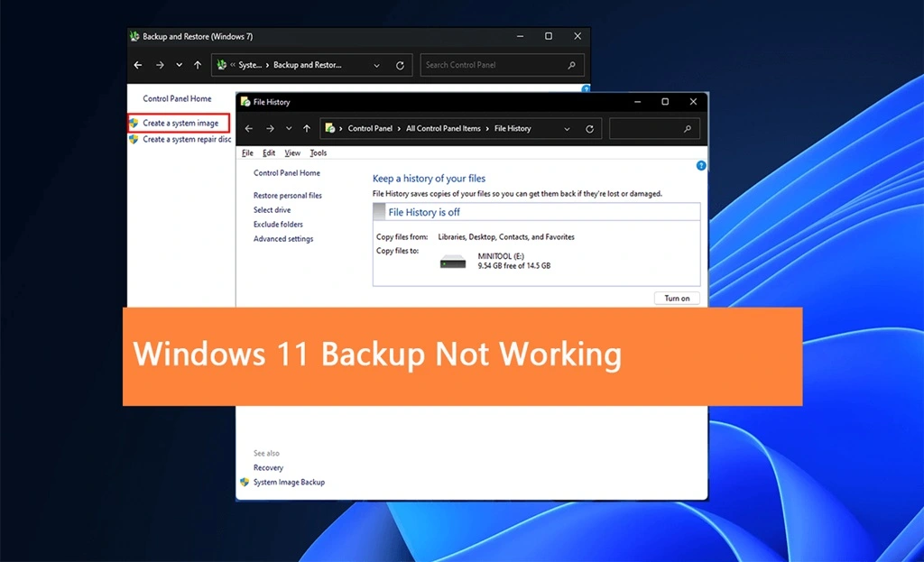The width and height of the screenshot is (924, 562).
Task: Click 'File History is off' status text
Action: coord(424,212)
